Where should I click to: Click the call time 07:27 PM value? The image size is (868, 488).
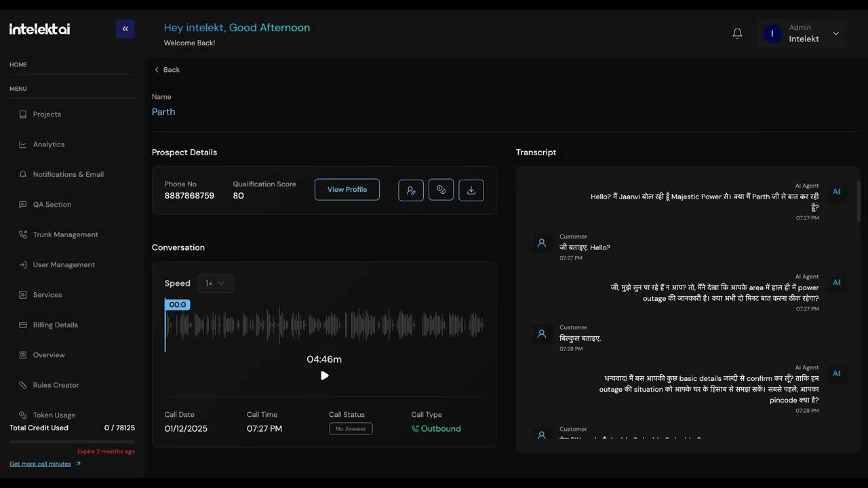tap(264, 429)
